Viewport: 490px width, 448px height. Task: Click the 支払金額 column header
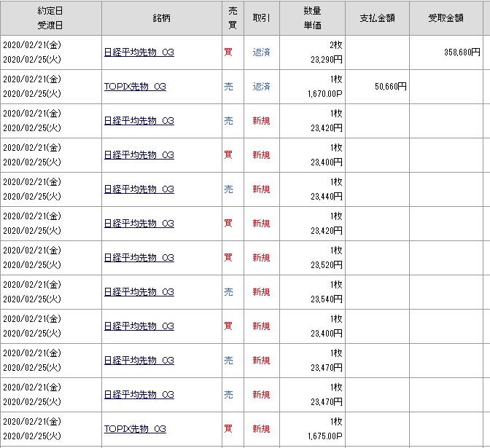(378, 18)
